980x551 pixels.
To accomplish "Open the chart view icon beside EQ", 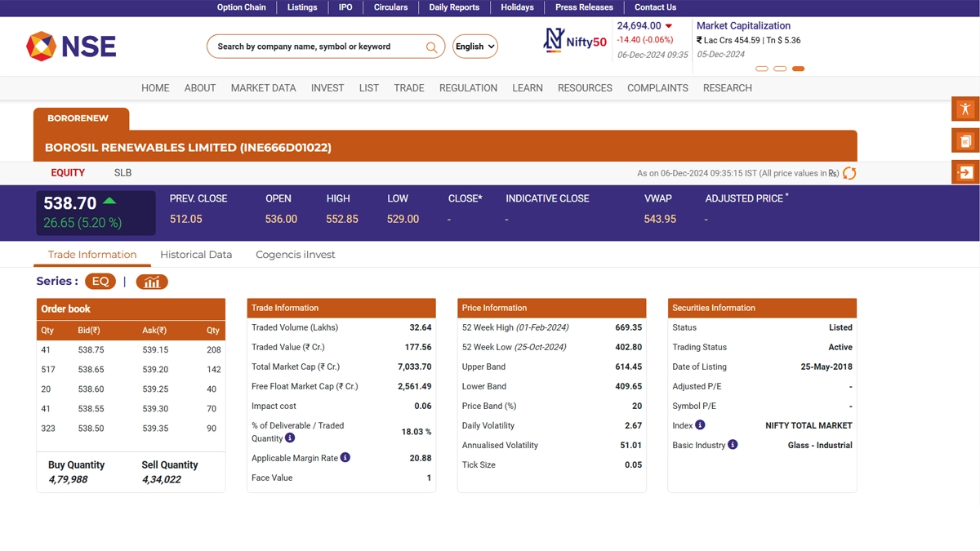I will click(x=152, y=282).
